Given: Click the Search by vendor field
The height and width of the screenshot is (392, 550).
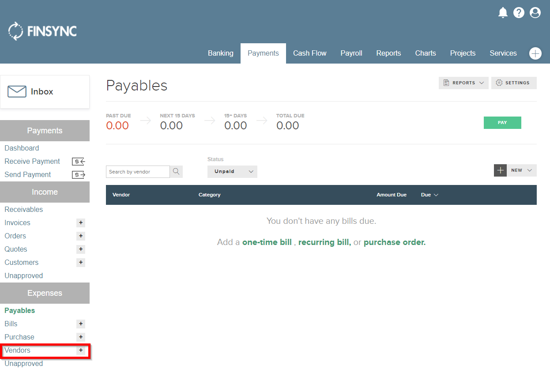Looking at the screenshot, I should [138, 172].
